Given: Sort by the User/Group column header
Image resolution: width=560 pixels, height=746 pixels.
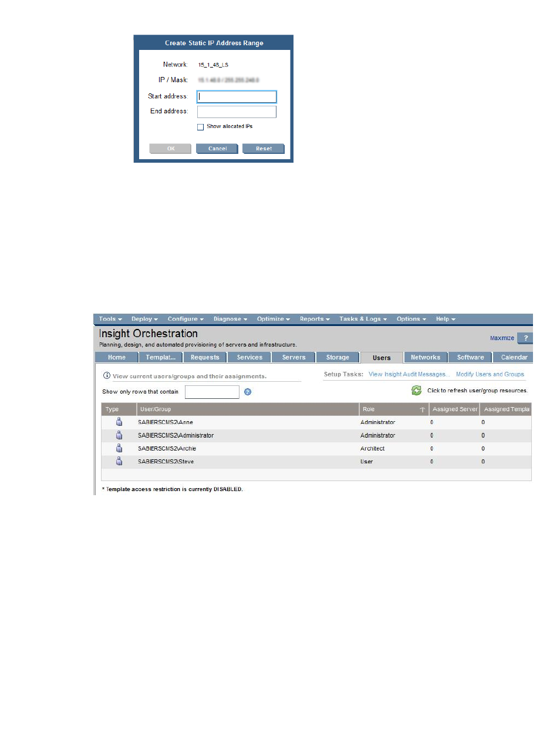Looking at the screenshot, I should [x=248, y=409].
